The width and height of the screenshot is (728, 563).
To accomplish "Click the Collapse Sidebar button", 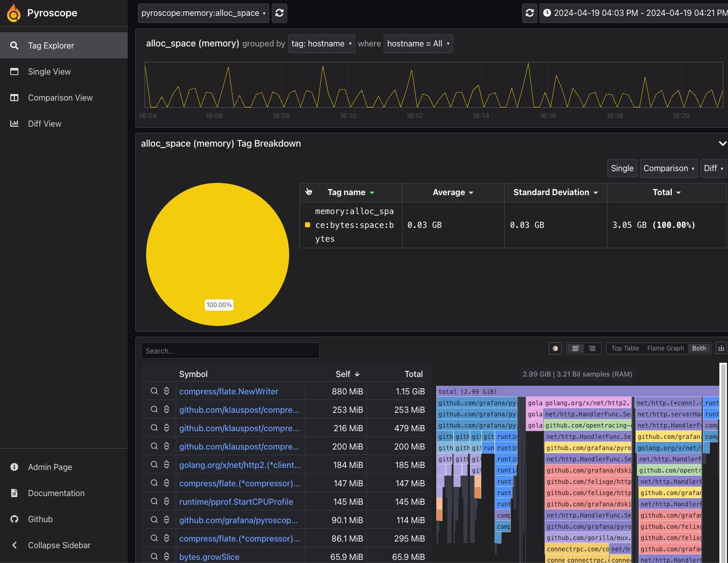I will (x=58, y=545).
